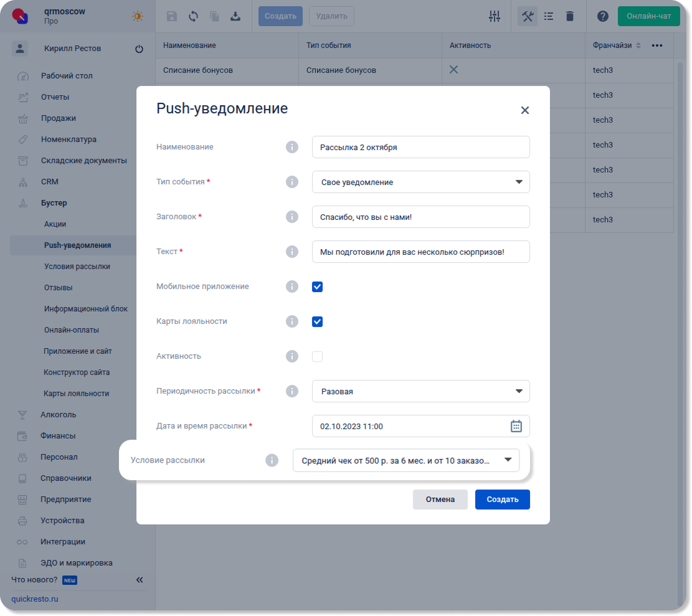
Task: Uncheck the Мобильное приложение checkbox
Action: click(317, 287)
